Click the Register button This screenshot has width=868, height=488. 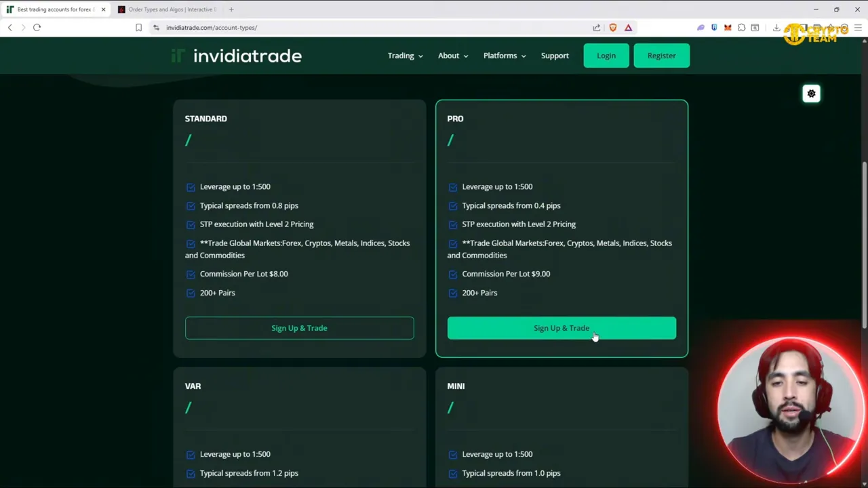coord(661,56)
